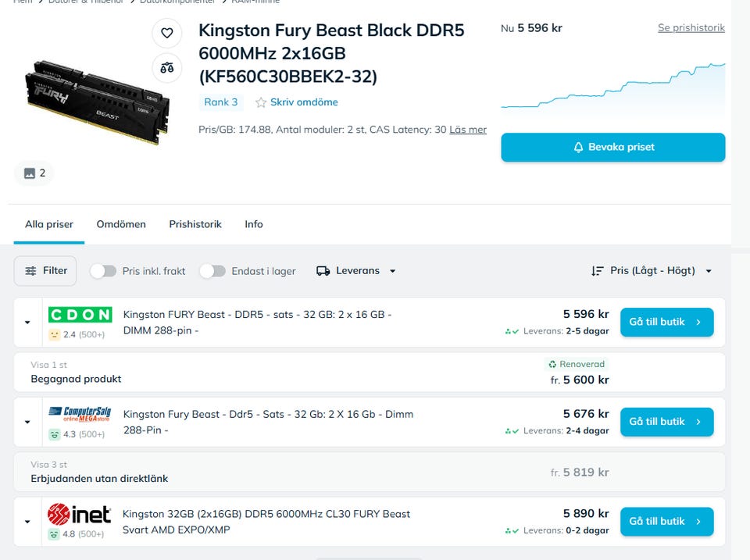Open the Filter sliders icon button

[x=45, y=271]
